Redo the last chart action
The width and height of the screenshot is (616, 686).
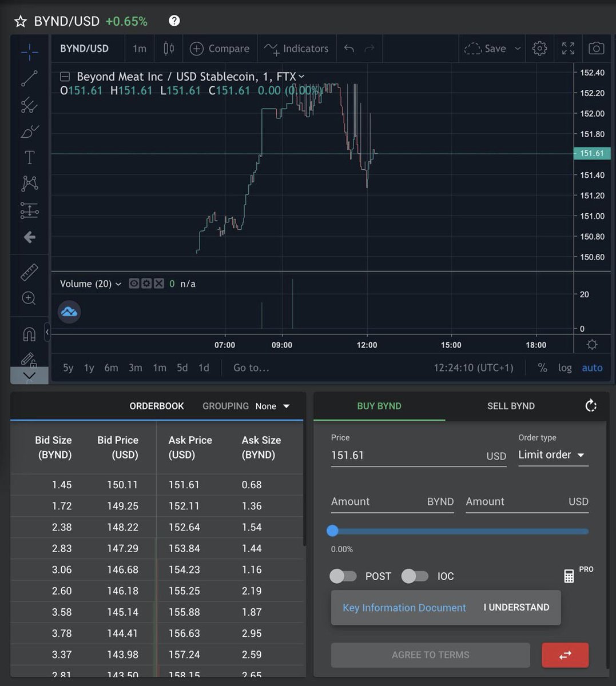click(369, 49)
